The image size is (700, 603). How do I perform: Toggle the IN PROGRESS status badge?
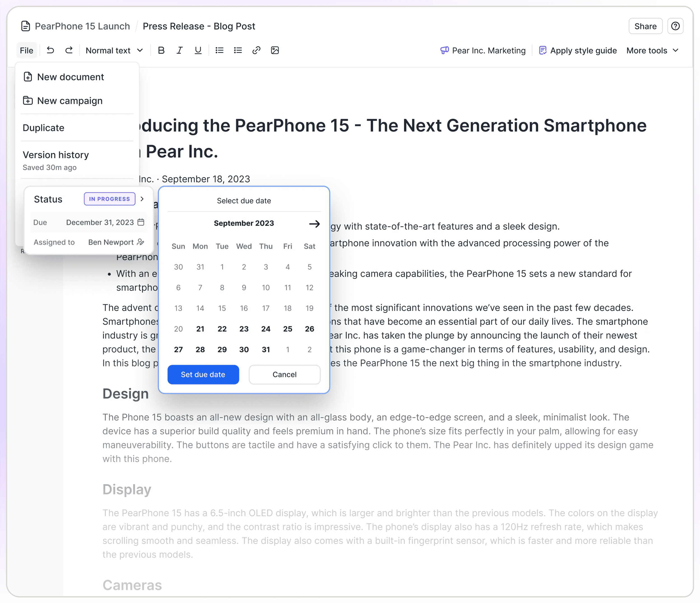coord(108,199)
